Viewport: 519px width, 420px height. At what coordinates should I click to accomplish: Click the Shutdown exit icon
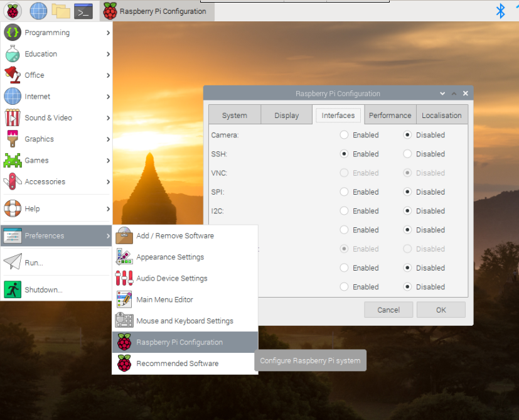point(13,289)
